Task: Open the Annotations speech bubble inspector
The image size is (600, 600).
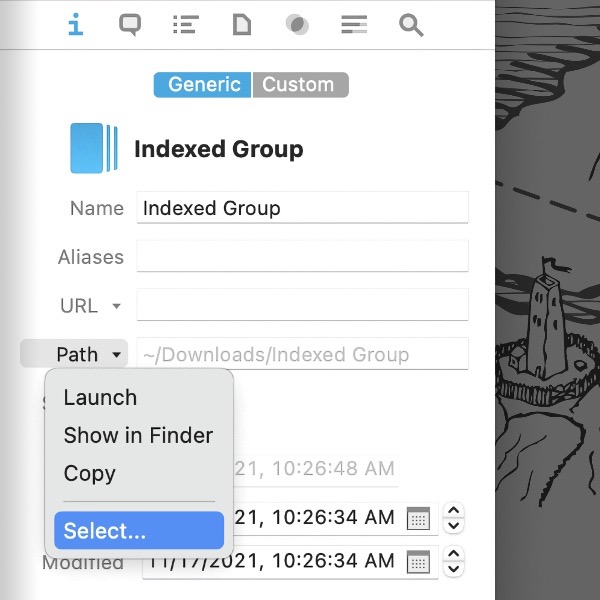Action: [130, 25]
